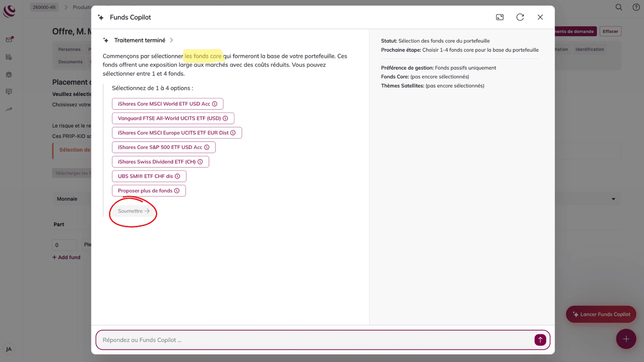
Task: Click the expand window icon in Copilot header
Action: pyautogui.click(x=499, y=17)
